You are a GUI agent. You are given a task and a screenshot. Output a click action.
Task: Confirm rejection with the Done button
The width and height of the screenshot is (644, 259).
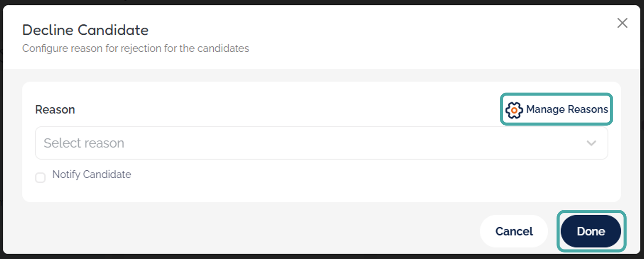tap(590, 231)
